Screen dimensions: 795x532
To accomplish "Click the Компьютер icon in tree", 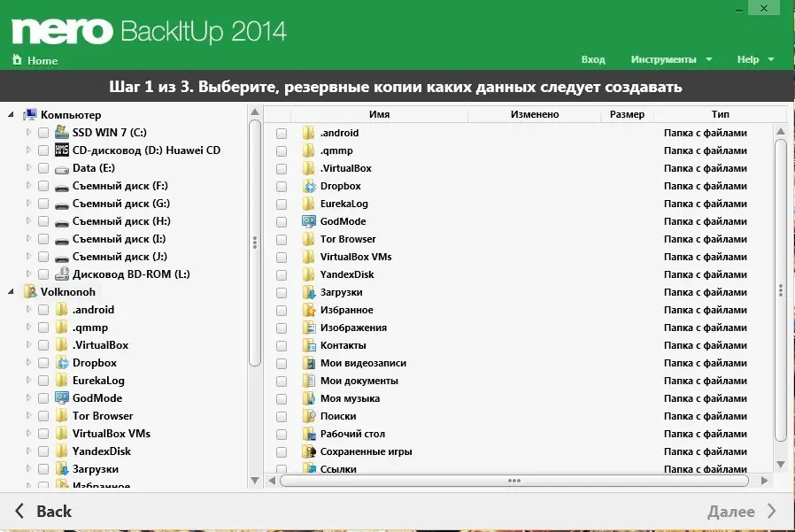I will pyautogui.click(x=30, y=114).
